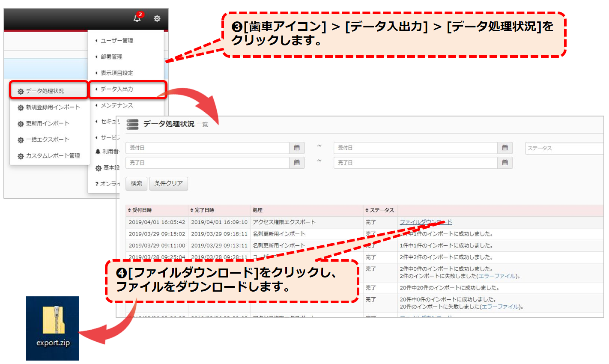Screen dimensions: 609x364
Task: Click the first 受付日 start date field
Action: pyautogui.click(x=207, y=148)
